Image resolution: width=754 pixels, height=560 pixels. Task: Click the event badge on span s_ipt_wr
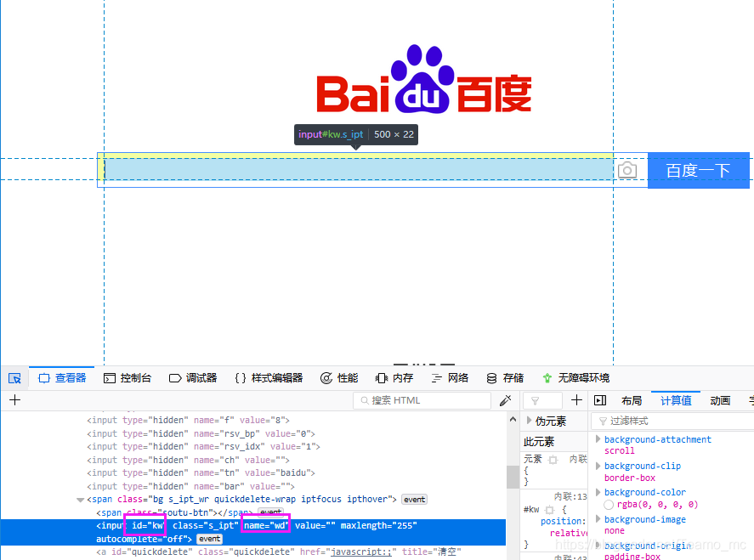(414, 500)
